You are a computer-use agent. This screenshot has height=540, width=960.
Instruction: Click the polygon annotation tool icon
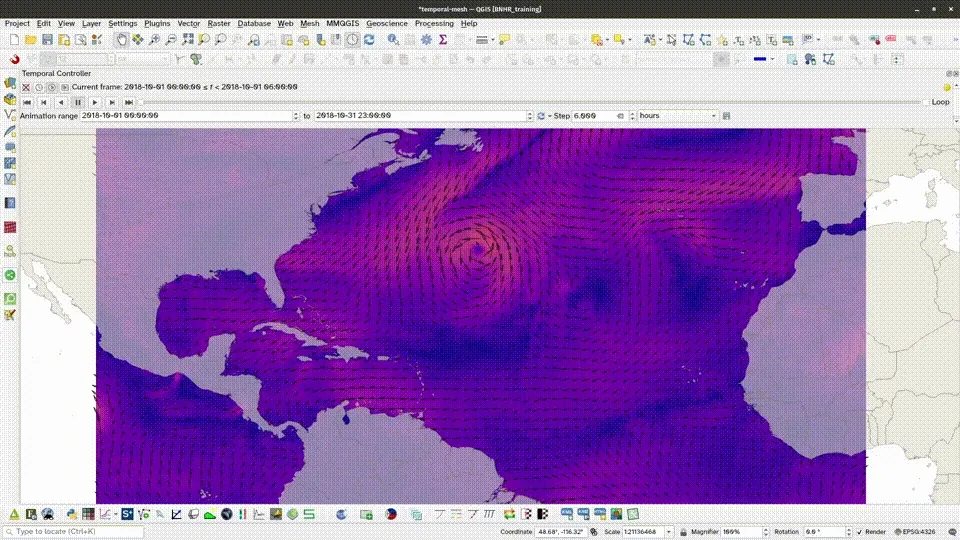pos(689,40)
